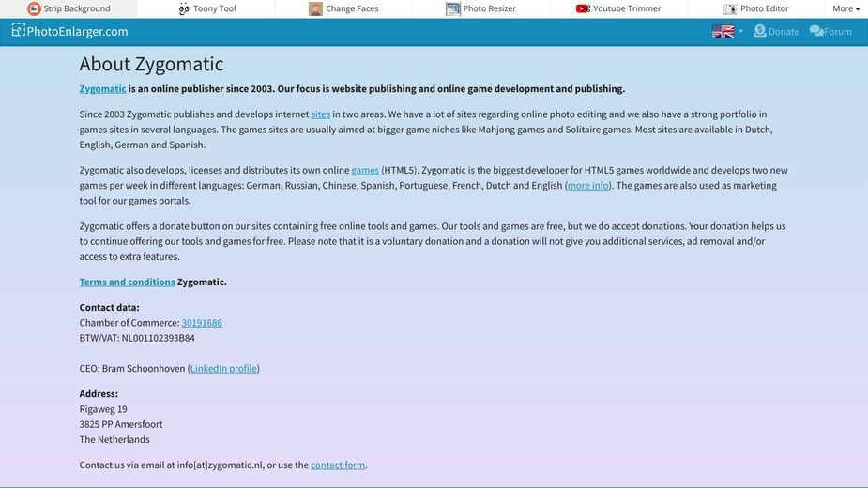This screenshot has height=488, width=868.
Task: Expand the More dropdown menu
Action: [x=845, y=8]
